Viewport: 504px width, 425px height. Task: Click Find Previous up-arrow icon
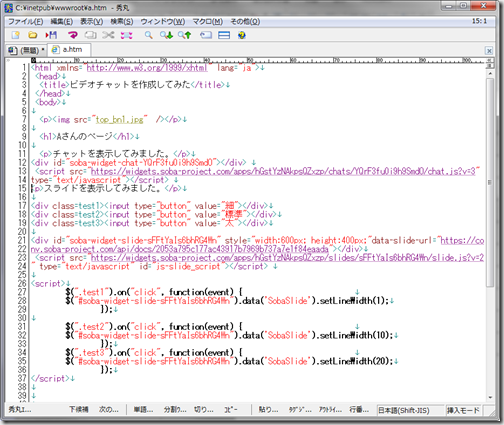(x=184, y=35)
